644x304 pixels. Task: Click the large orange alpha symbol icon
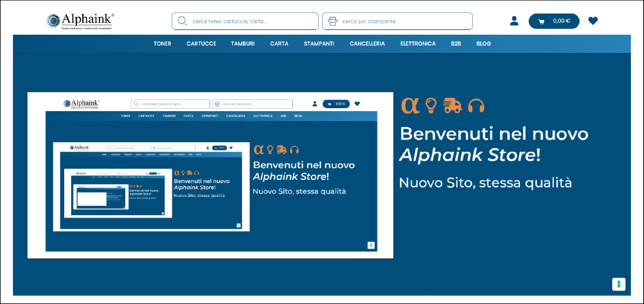coord(411,105)
